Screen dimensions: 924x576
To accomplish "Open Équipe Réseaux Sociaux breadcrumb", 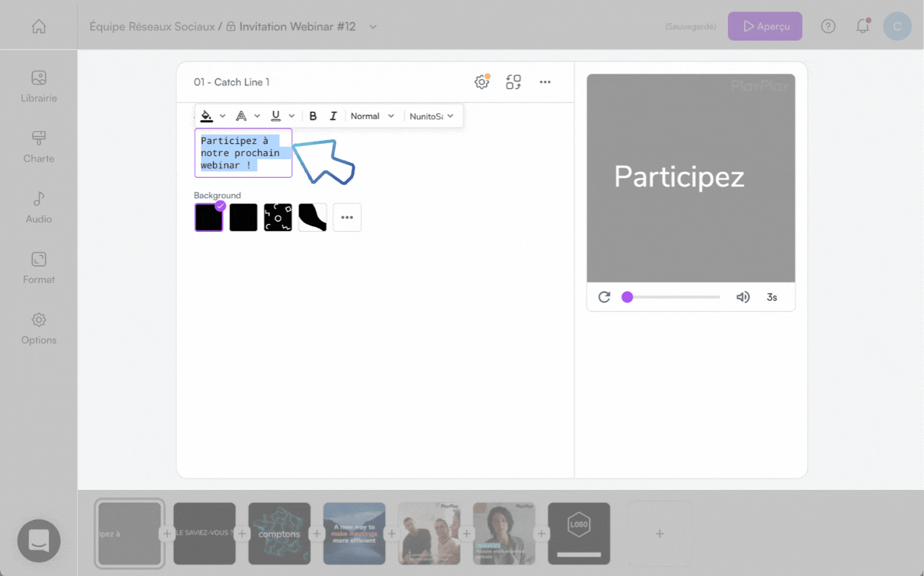I will point(152,26).
